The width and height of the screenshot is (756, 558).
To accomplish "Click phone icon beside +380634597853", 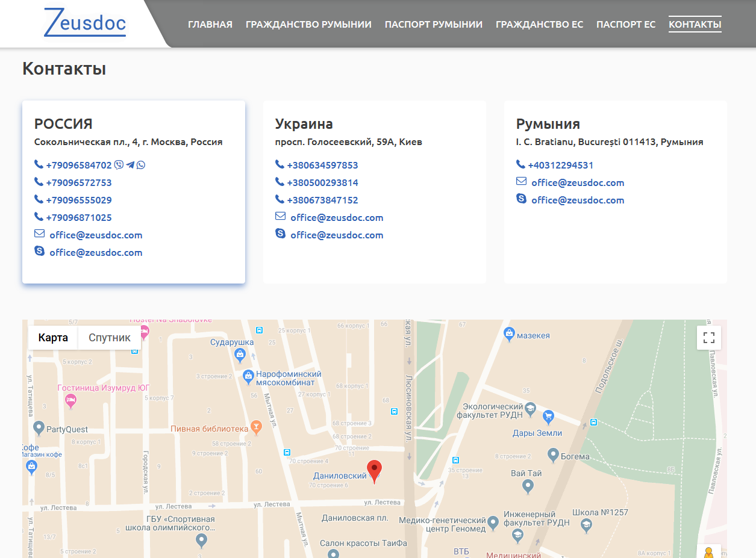I will coord(280,164).
